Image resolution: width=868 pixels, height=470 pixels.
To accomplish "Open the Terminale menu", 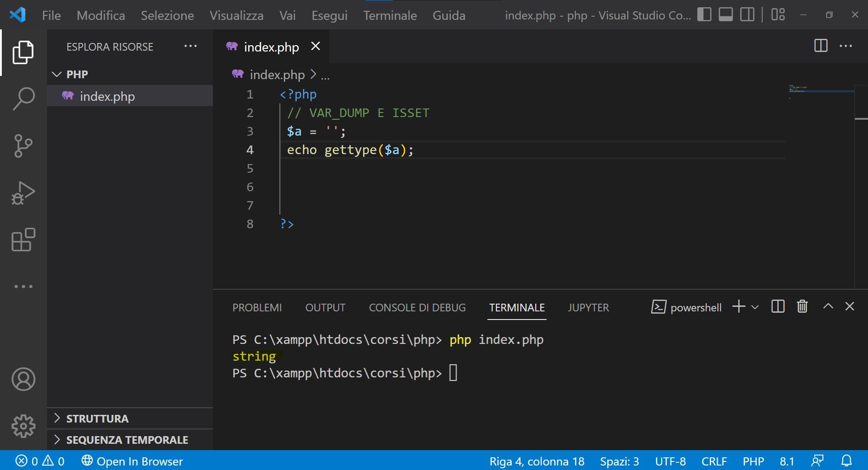I will 390,15.
